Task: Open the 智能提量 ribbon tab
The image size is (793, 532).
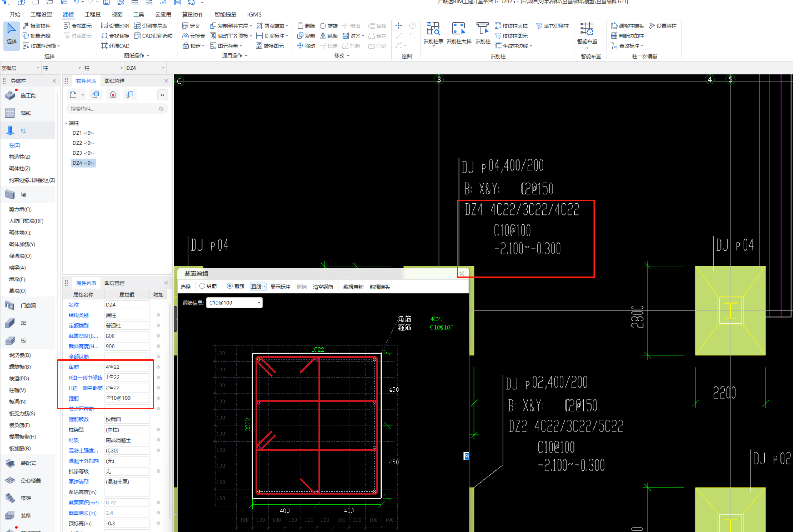Action: 225,14
